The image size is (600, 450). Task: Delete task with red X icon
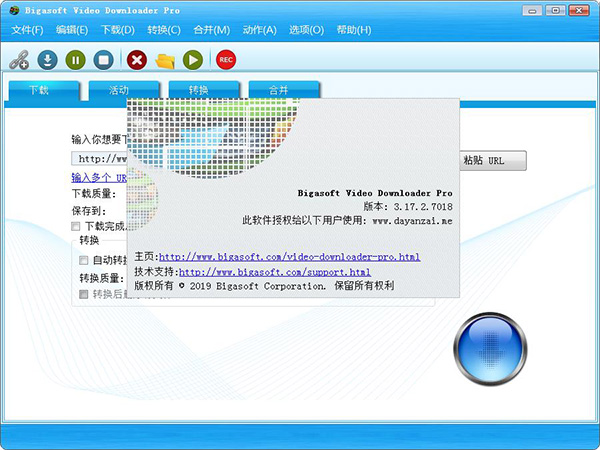[137, 60]
